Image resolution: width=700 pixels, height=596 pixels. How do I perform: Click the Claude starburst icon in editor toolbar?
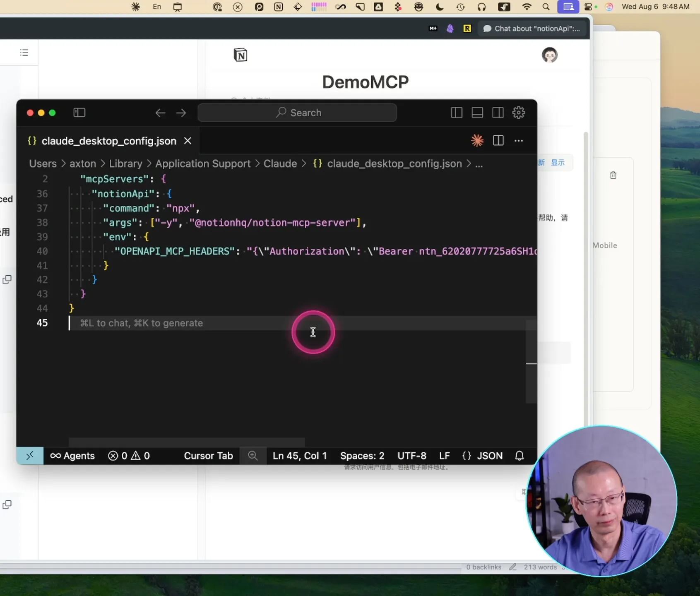point(477,141)
